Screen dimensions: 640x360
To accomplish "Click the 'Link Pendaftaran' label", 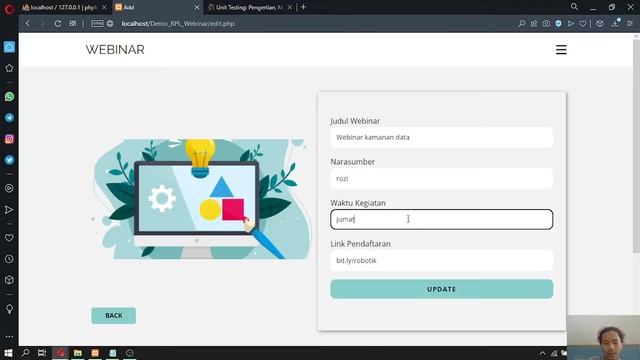I will click(x=360, y=244).
